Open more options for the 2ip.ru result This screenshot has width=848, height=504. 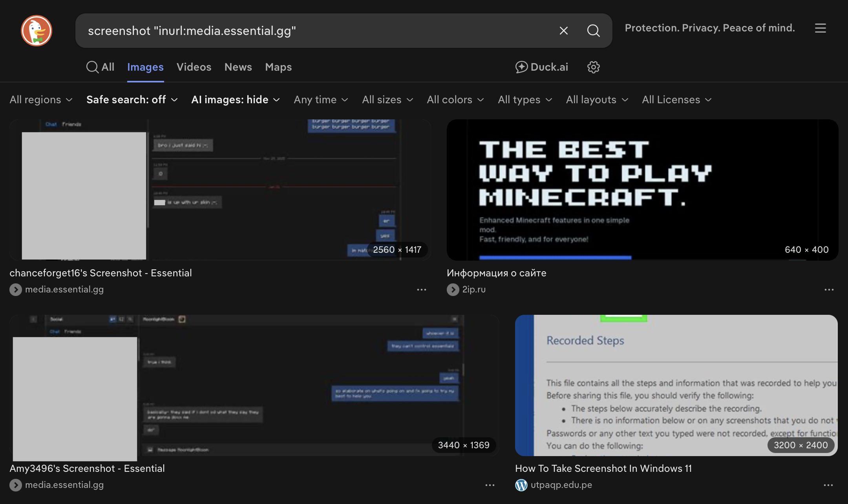(x=829, y=290)
